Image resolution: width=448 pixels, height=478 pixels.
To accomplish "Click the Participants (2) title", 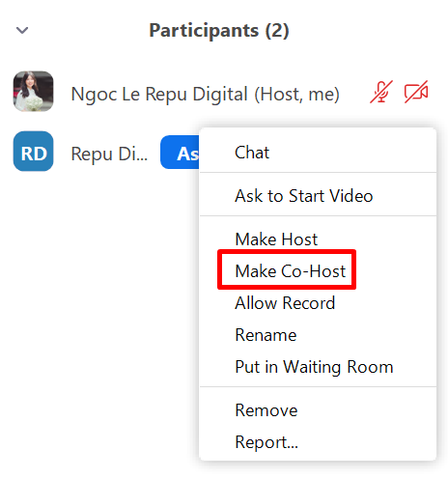I will coord(219,31).
